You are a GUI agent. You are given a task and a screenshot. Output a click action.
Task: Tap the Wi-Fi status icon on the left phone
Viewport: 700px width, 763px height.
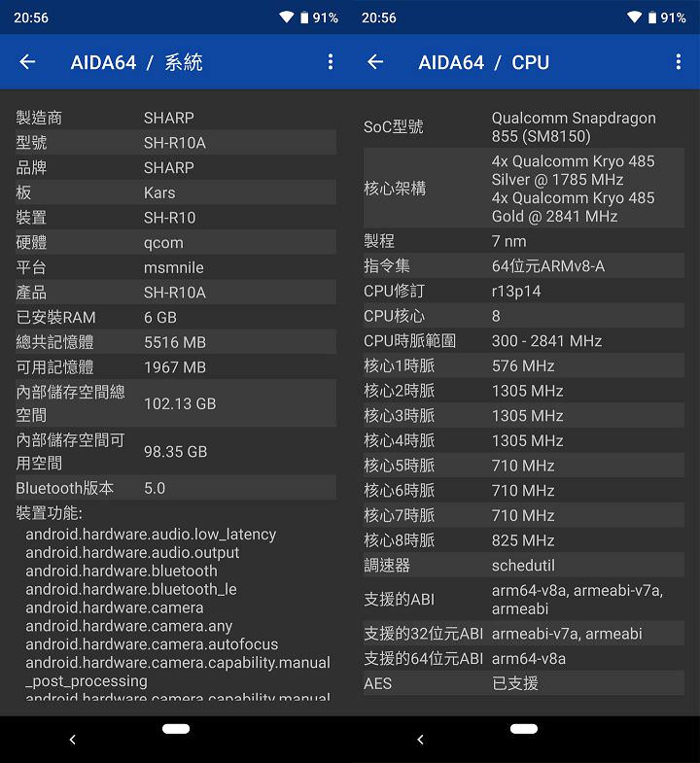pos(286,17)
